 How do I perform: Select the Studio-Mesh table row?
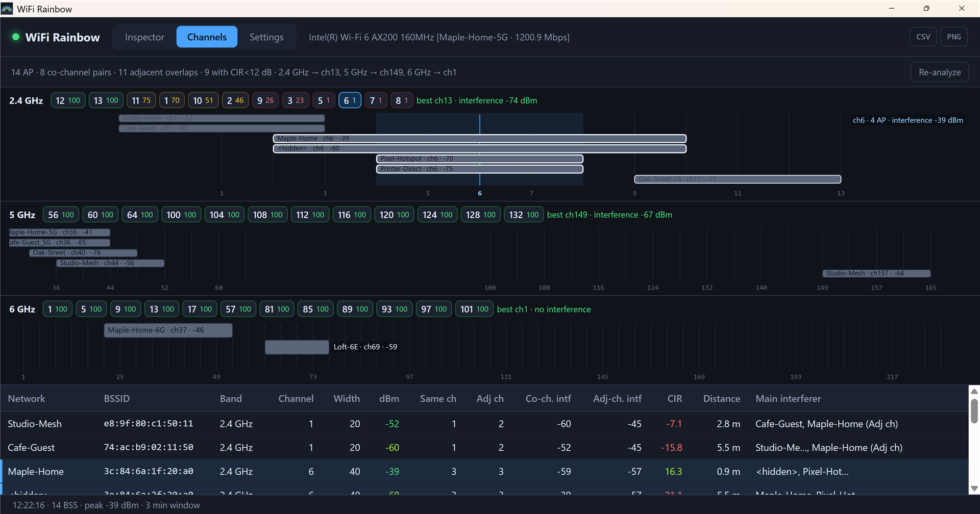click(x=484, y=424)
